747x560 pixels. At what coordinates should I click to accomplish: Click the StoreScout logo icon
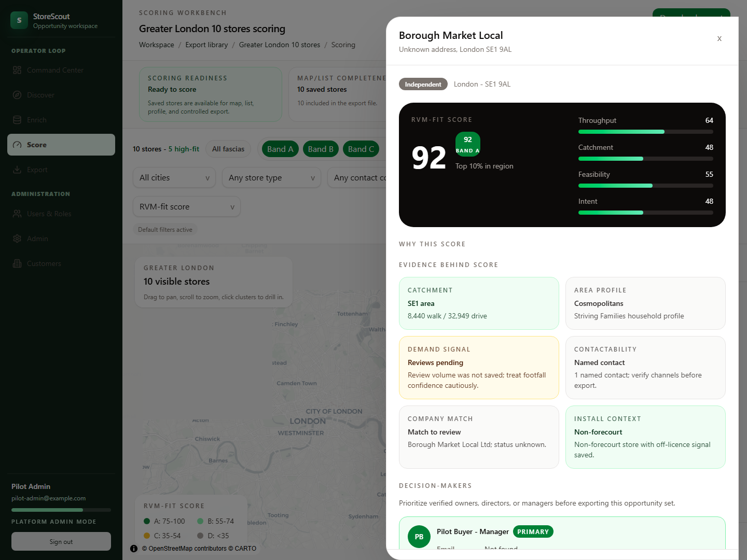pyautogui.click(x=19, y=20)
